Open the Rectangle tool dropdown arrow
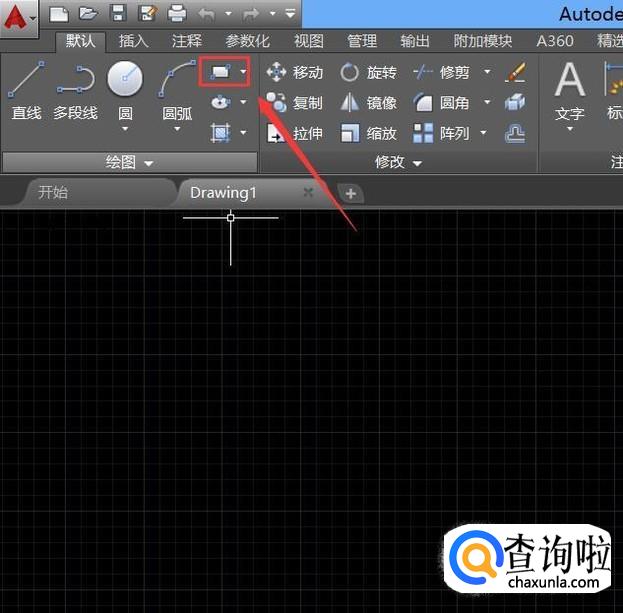The height and width of the screenshot is (613, 623). click(x=243, y=72)
